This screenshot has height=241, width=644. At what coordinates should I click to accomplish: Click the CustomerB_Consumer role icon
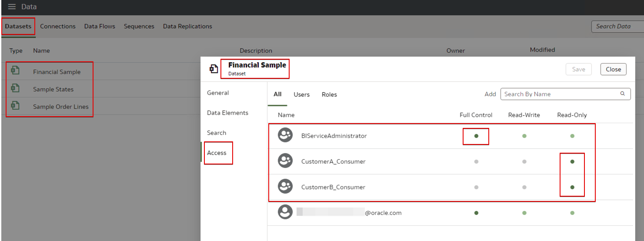tap(285, 187)
